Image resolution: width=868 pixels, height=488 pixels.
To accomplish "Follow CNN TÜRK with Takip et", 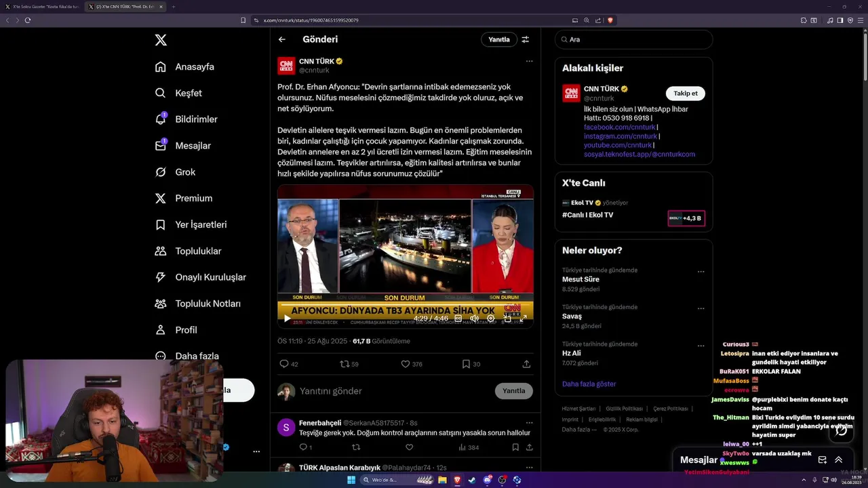I will [685, 94].
